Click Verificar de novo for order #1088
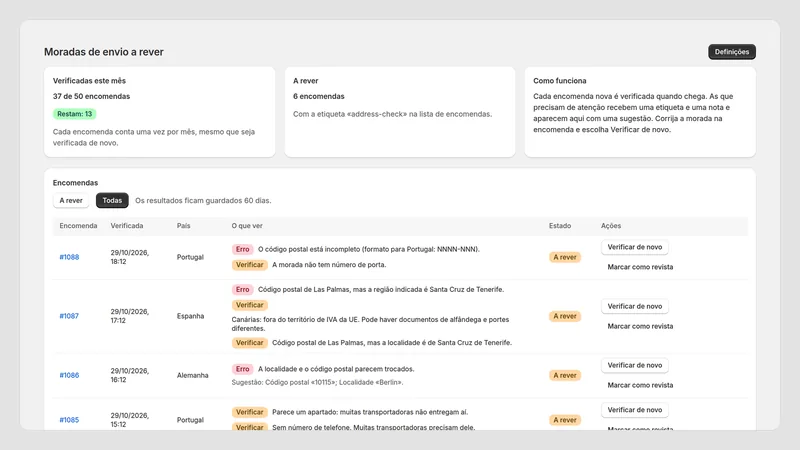 (635, 247)
